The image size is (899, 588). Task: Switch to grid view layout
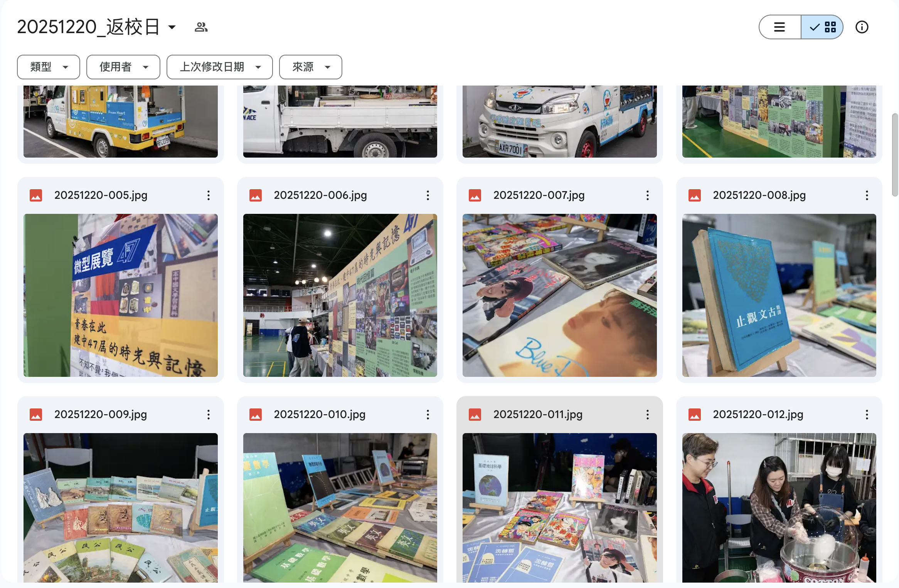pyautogui.click(x=822, y=27)
